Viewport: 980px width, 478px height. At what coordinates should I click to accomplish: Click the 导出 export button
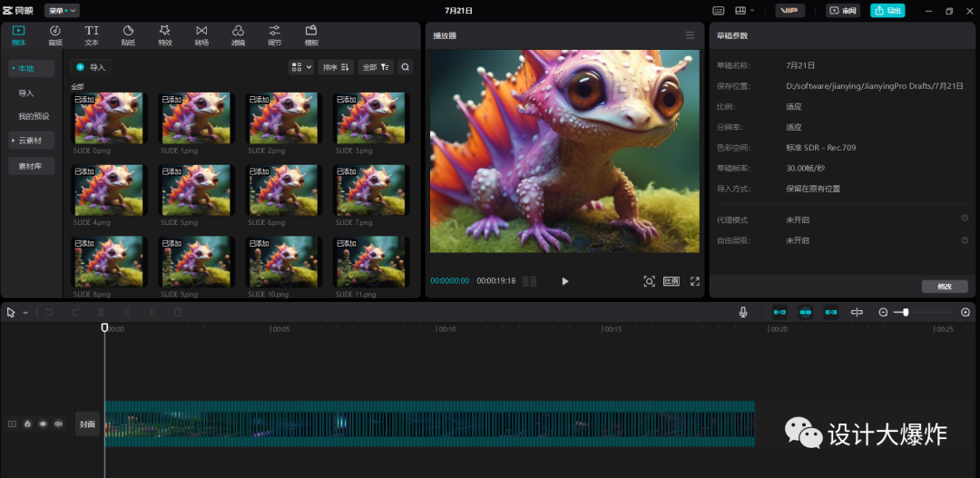coord(887,11)
